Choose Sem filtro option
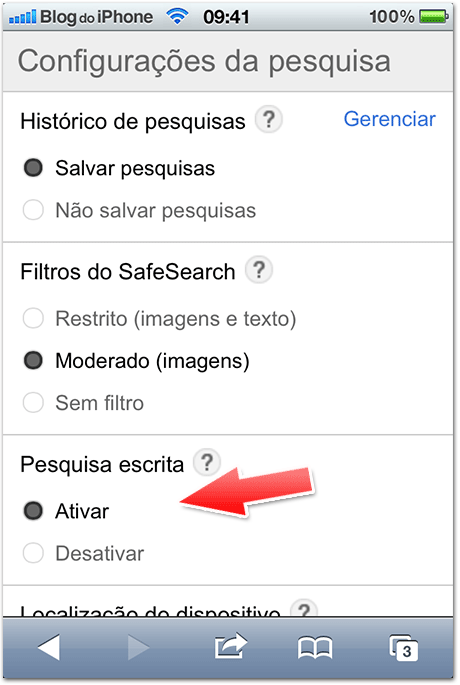Viewport: 460px width, 685px height. (83, 403)
